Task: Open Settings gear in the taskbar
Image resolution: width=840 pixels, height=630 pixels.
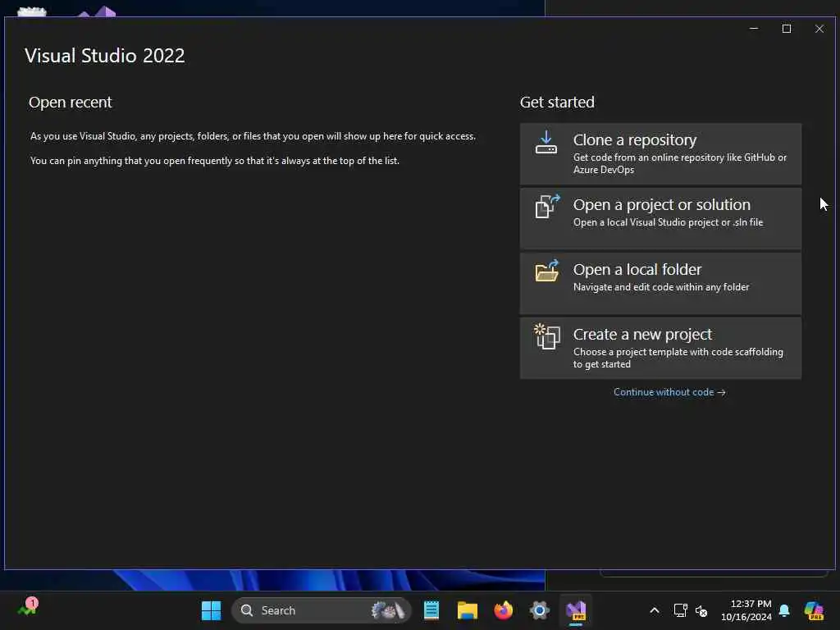Action: 540,610
